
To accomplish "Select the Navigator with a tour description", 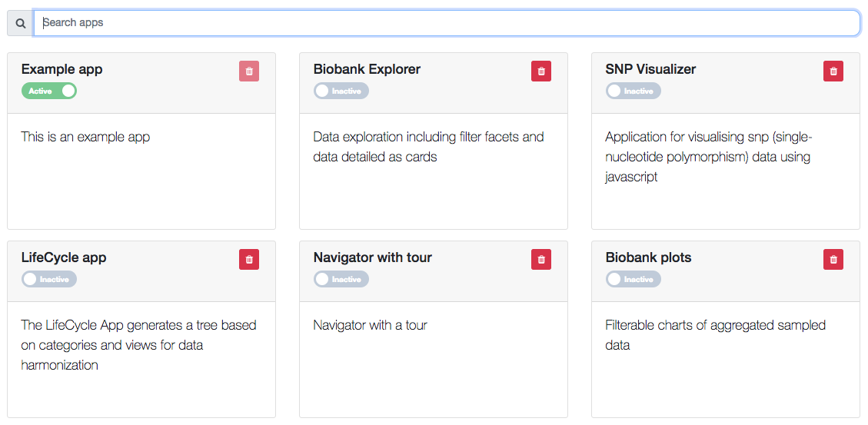I will [x=370, y=325].
